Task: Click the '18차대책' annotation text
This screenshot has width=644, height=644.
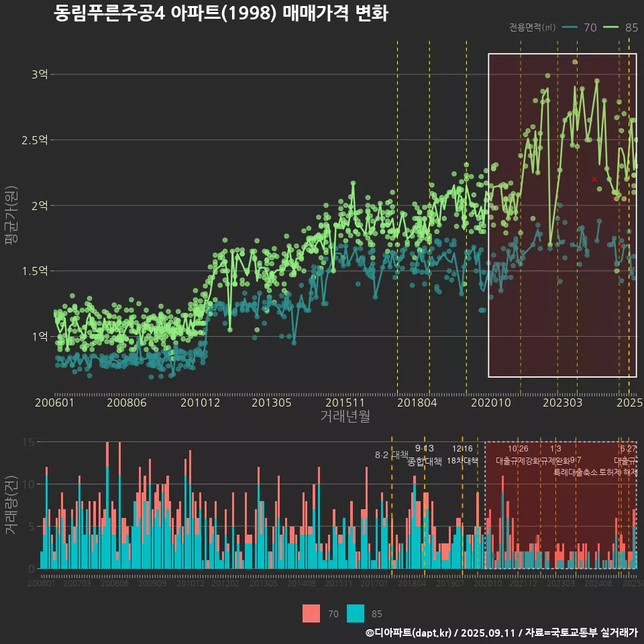Action: (x=462, y=461)
